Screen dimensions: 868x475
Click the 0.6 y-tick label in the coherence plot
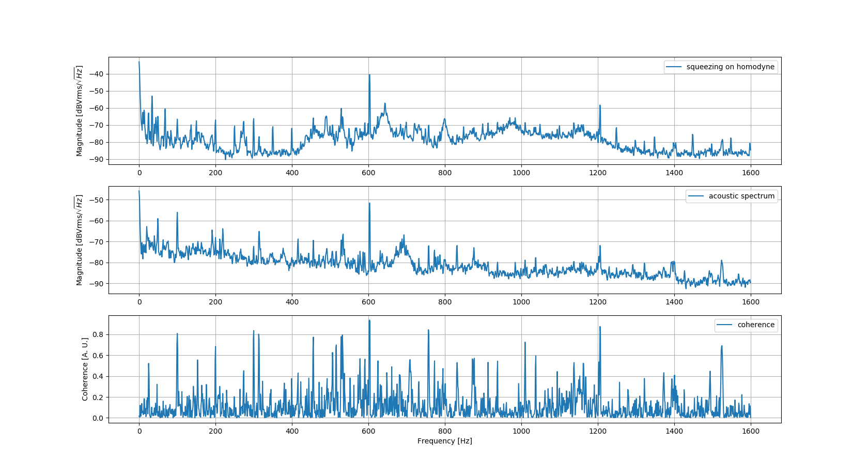(x=98, y=356)
